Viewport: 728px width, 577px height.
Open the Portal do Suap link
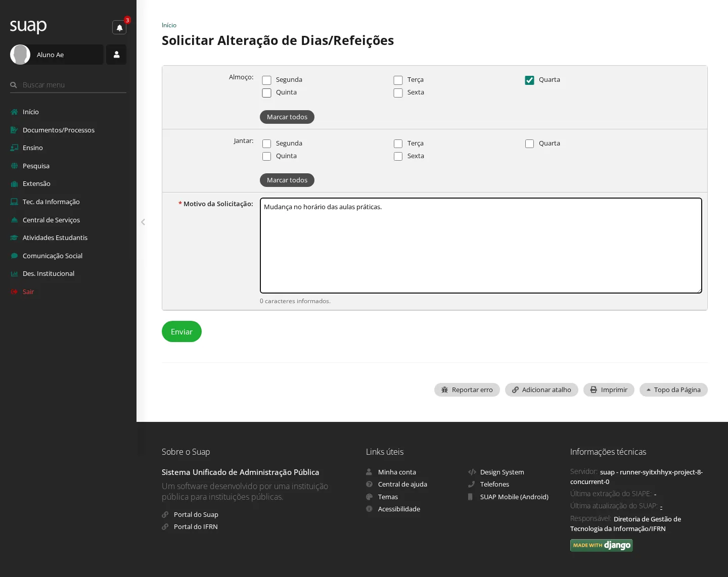tap(196, 514)
